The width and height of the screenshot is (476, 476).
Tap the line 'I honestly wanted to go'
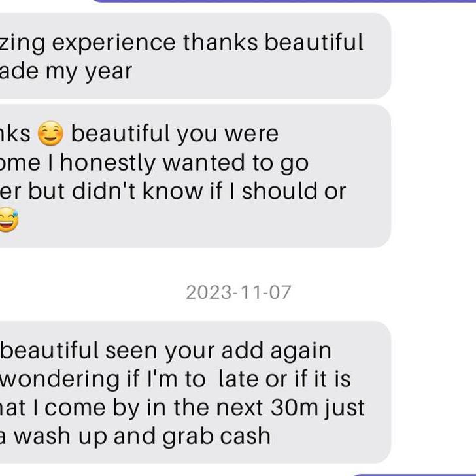tap(154, 163)
